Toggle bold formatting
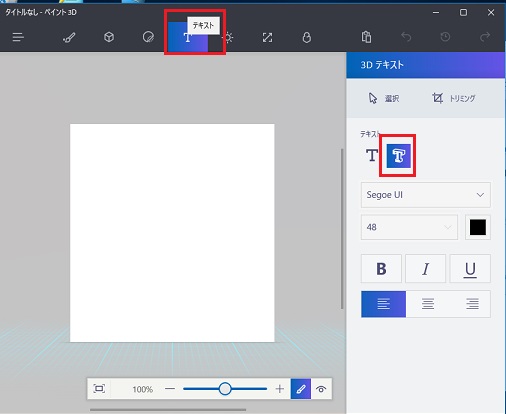The image size is (506, 414). (381, 269)
